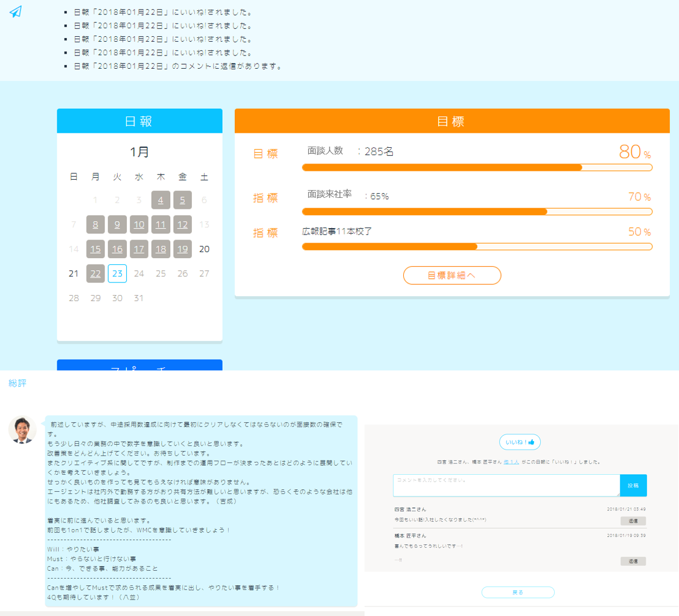
Task: Click the 面談人数 80% progress bar
Action: (x=477, y=168)
